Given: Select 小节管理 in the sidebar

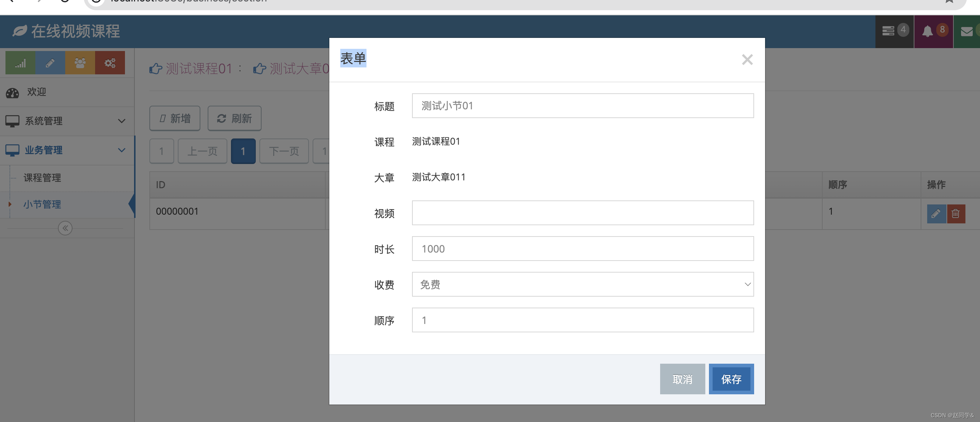Looking at the screenshot, I should point(42,204).
